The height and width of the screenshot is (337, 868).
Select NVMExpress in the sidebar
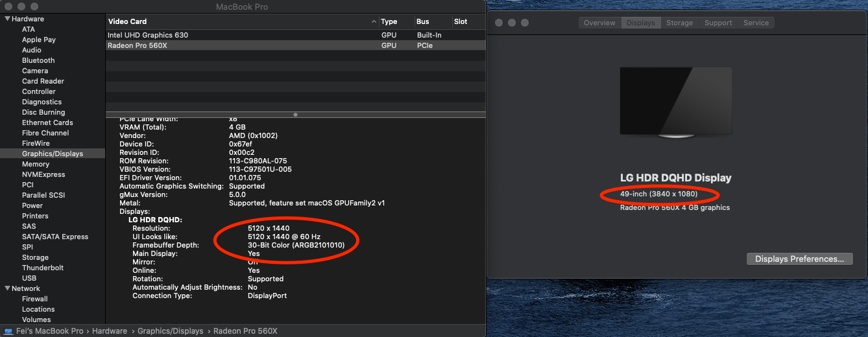[x=43, y=174]
